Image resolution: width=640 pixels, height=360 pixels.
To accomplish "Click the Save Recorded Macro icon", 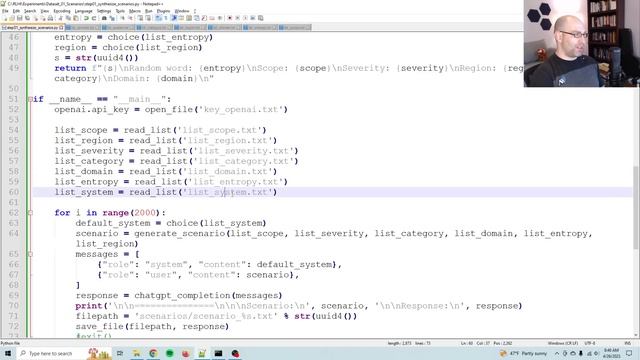I will [260, 18].
